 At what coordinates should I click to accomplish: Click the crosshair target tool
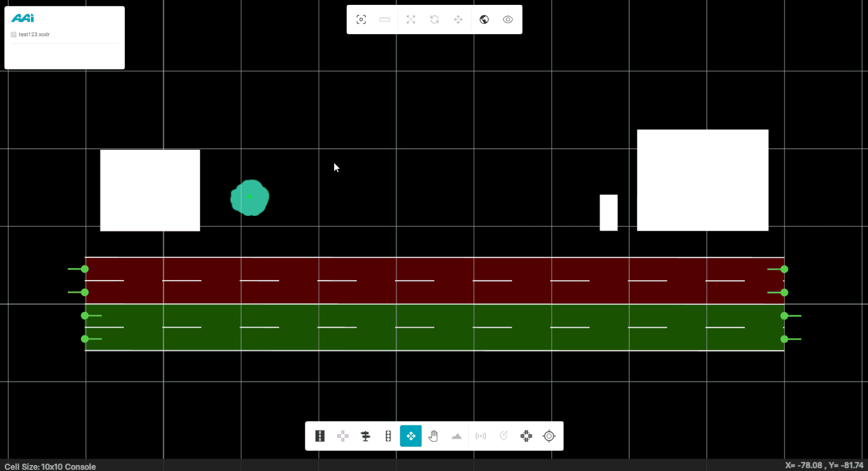(x=549, y=436)
